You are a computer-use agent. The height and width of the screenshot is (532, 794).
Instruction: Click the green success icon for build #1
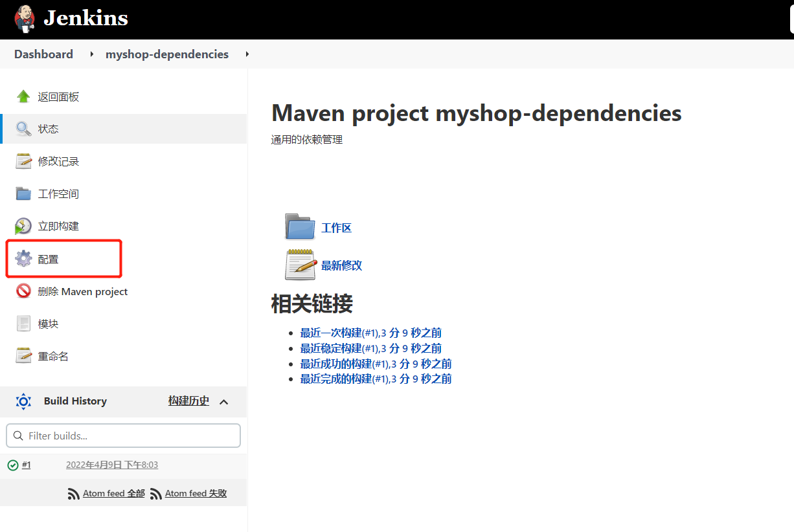(13, 465)
